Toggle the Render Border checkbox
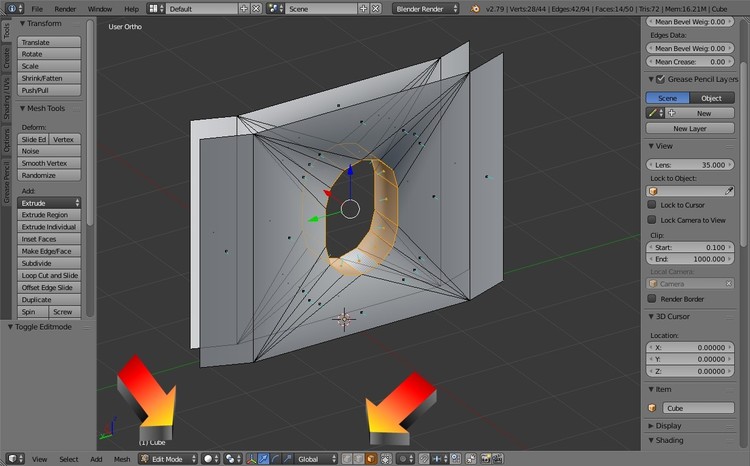This screenshot has width=750, height=466. click(x=652, y=298)
